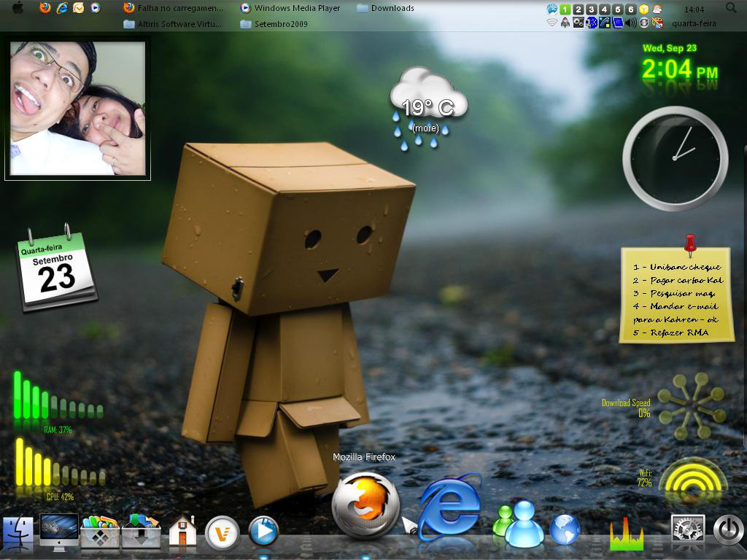Click note line '5 - Refazer RMA'
Viewport: 747px width, 560px height.
[671, 332]
